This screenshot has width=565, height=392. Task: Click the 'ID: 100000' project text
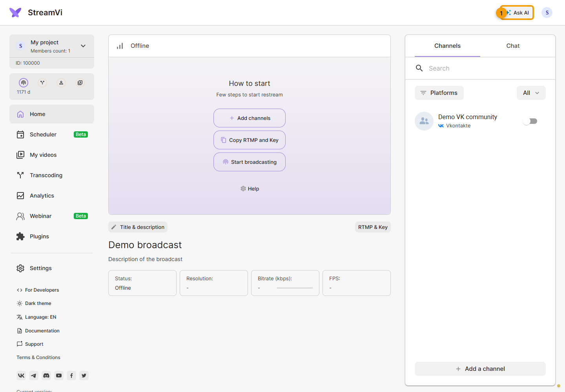[28, 63]
